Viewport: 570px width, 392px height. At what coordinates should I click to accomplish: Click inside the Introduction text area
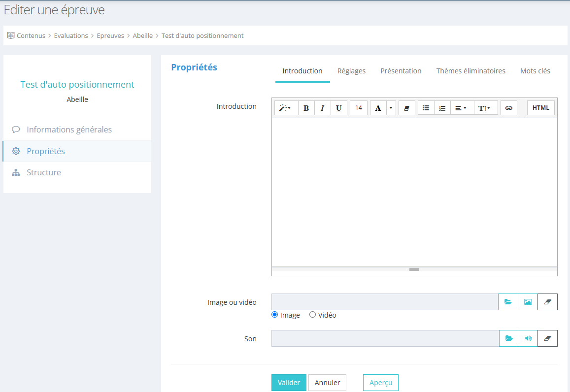coord(414,192)
